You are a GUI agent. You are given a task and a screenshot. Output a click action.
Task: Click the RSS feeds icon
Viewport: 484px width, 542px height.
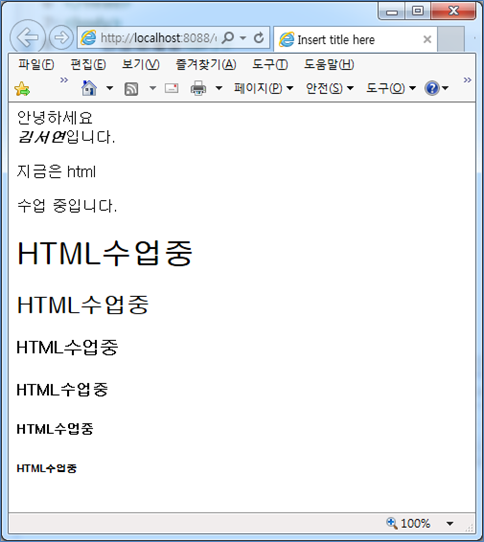(x=131, y=89)
